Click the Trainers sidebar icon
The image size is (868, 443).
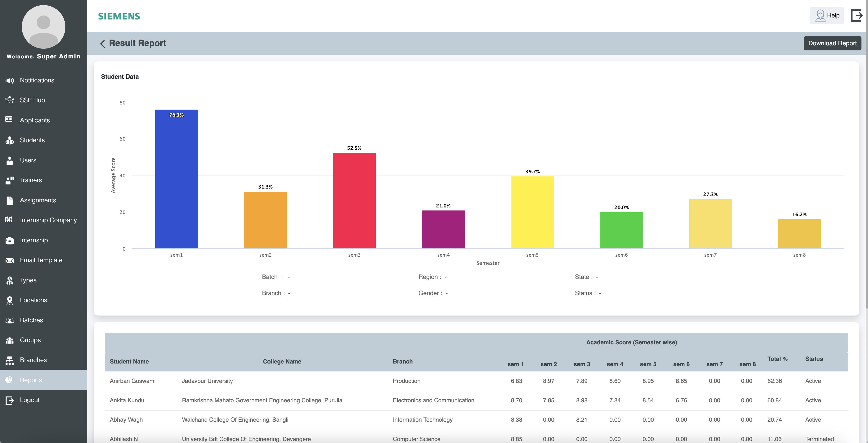9,180
